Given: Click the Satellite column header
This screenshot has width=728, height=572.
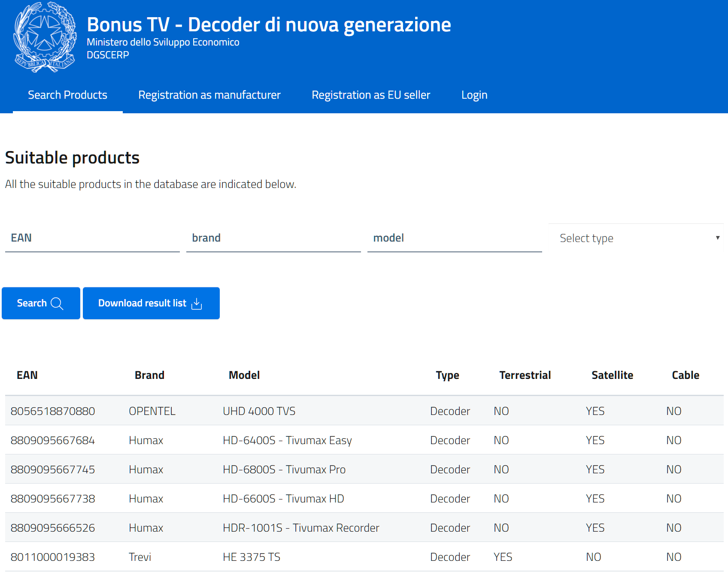Looking at the screenshot, I should (x=612, y=375).
